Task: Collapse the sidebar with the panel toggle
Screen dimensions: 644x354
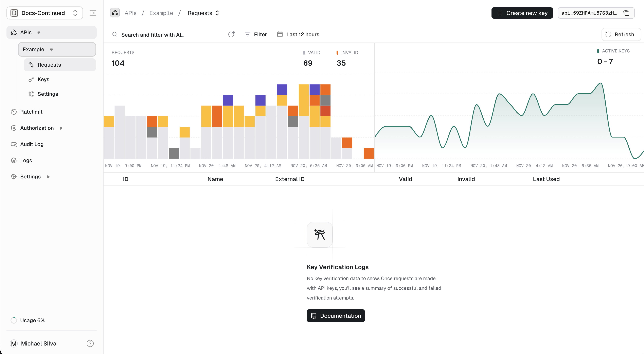Action: (x=93, y=13)
